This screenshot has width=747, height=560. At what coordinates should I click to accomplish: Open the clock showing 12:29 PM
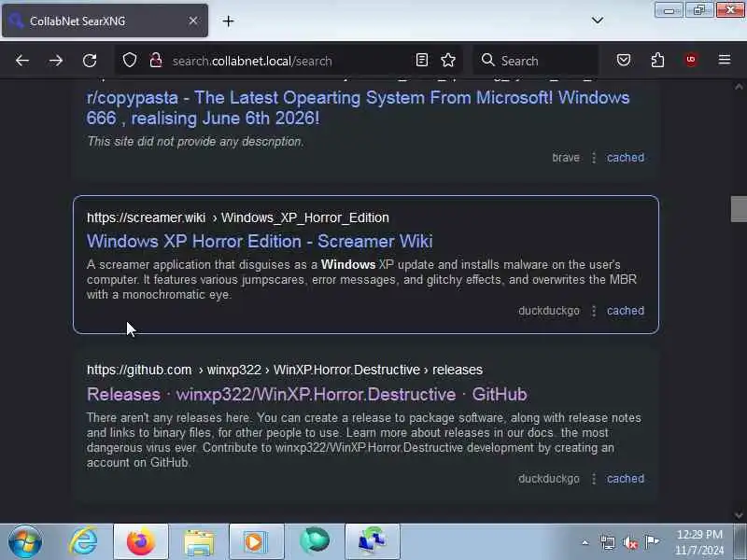click(699, 542)
